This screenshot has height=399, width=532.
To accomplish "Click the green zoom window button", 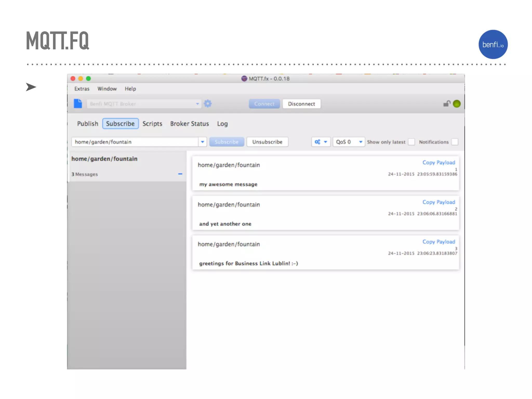I will click(x=88, y=78).
